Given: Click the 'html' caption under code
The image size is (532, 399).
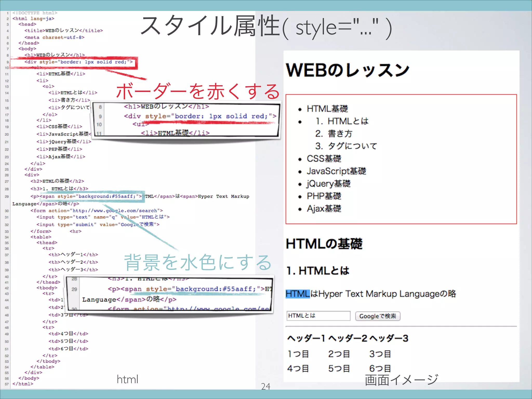Looking at the screenshot, I should point(127,379).
